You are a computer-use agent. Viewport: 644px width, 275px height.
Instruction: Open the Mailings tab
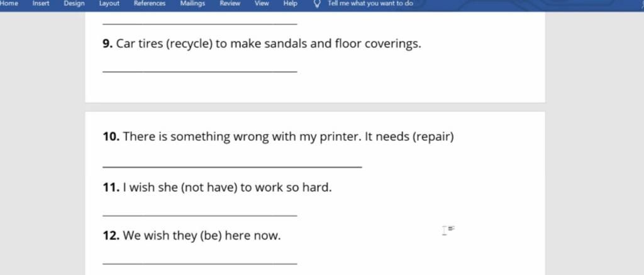pyautogui.click(x=192, y=3)
